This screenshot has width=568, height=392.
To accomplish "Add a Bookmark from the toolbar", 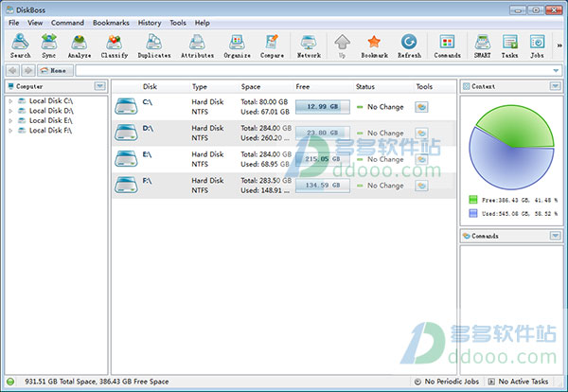I will pyautogui.click(x=374, y=46).
